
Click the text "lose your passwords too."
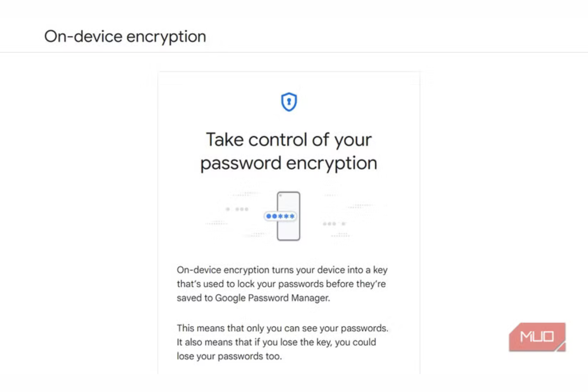point(229,356)
